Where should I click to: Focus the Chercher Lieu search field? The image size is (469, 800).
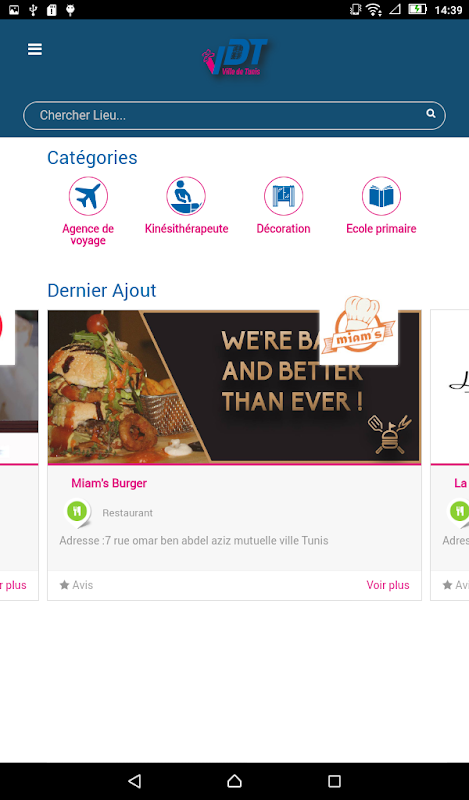[234, 115]
